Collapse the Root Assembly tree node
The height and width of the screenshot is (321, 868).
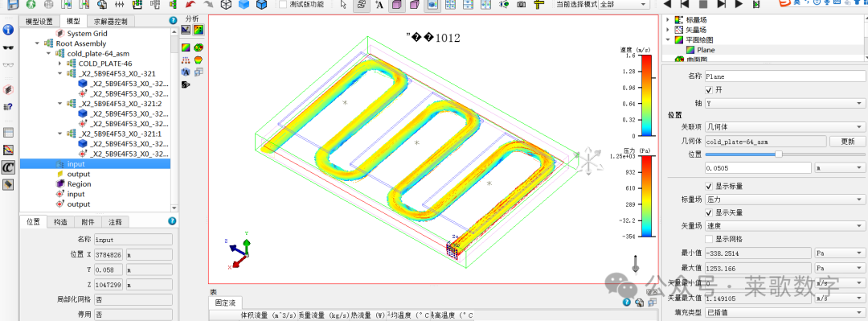click(37, 43)
